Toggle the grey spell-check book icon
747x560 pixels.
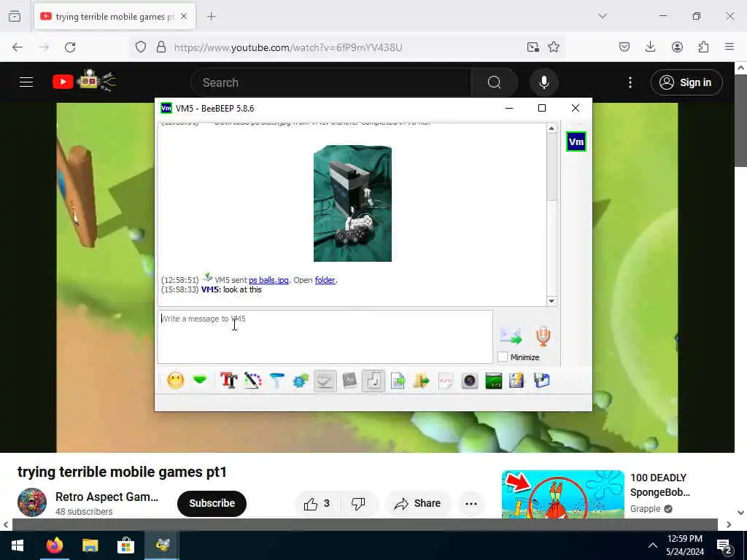pyautogui.click(x=349, y=381)
